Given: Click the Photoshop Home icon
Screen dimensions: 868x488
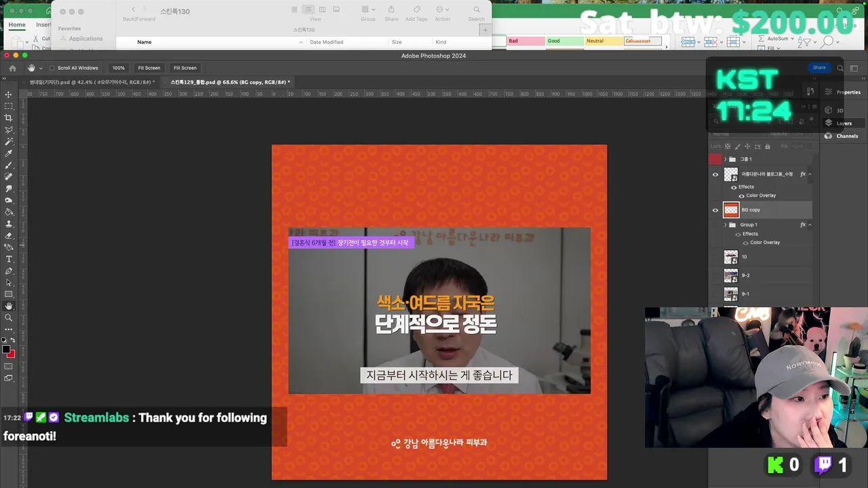Looking at the screenshot, I should coord(12,68).
